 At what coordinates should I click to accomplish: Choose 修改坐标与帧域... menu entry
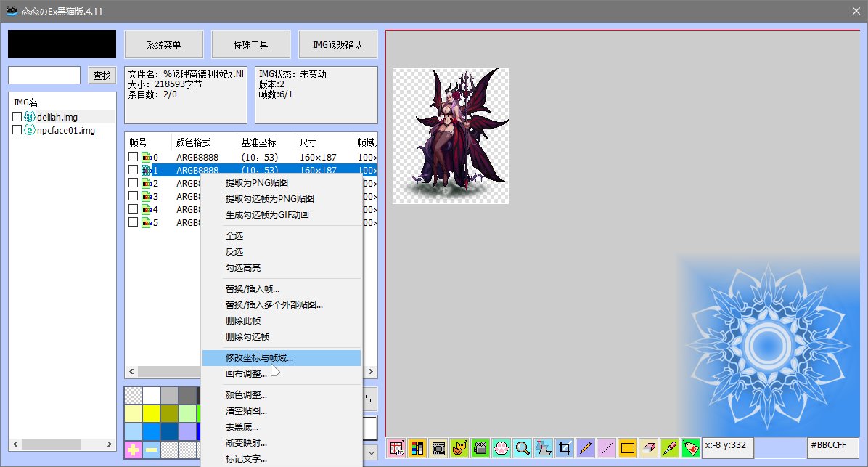point(281,358)
